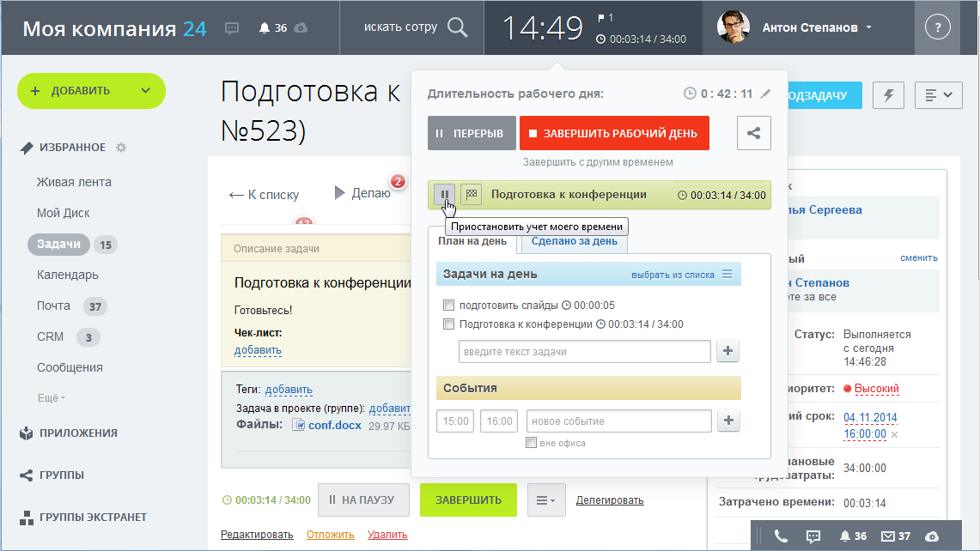The width and height of the screenshot is (980, 551).
Task: Click the lightning bolt button
Action: click(x=888, y=95)
